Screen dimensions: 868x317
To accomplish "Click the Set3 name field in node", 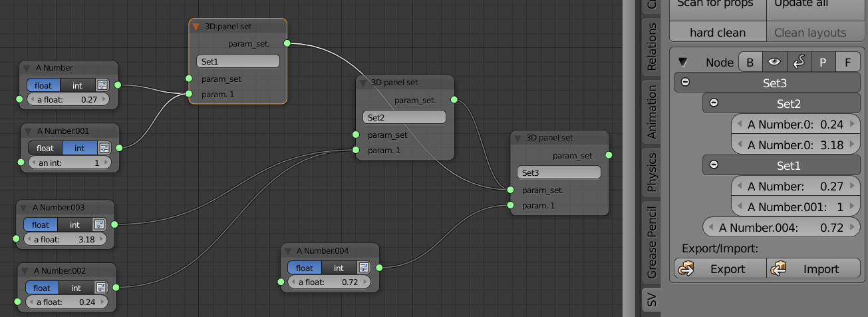I will coord(559,172).
